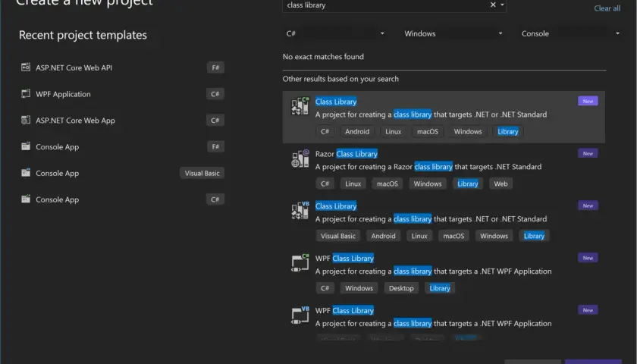Click the ASP.NET Core Web App template icon
This screenshot has height=364, width=637.
tap(26, 120)
